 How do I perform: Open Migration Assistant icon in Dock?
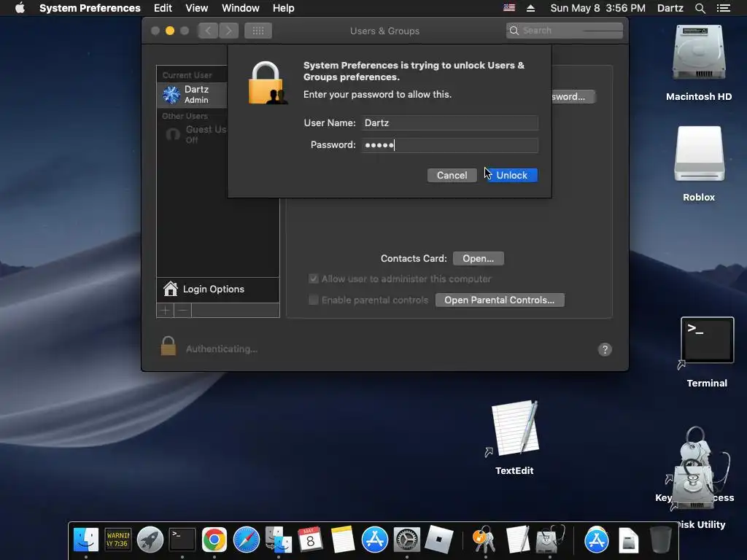click(x=279, y=540)
